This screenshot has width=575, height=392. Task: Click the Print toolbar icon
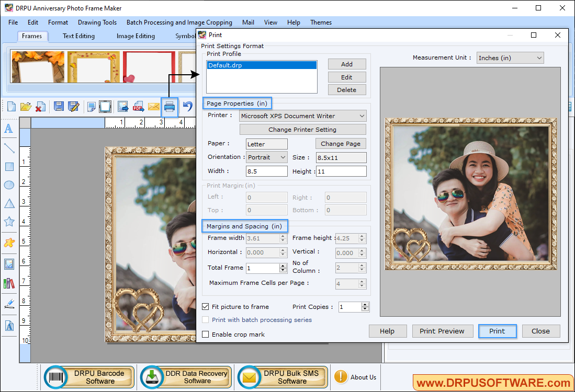169,107
